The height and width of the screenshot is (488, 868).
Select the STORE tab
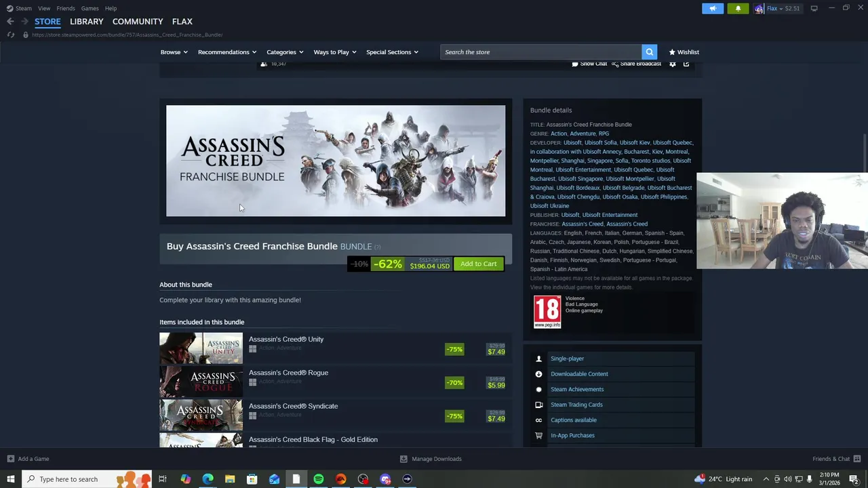[x=47, y=22]
